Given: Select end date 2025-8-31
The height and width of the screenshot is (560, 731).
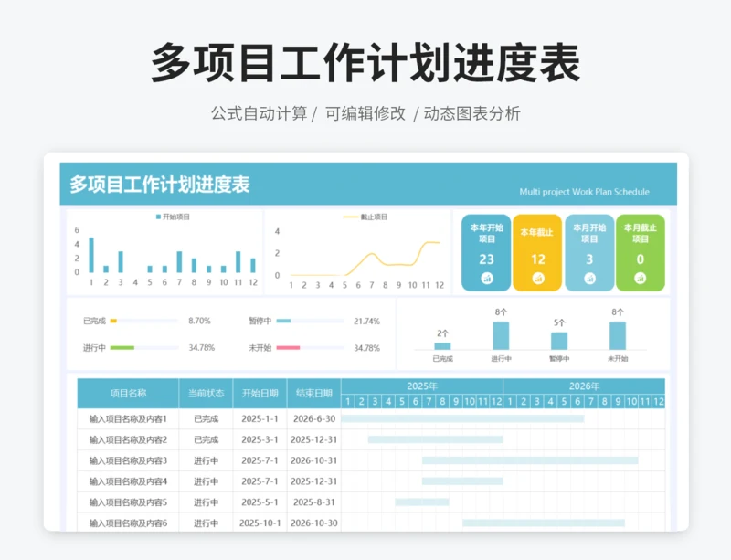Looking at the screenshot, I should point(313,502).
